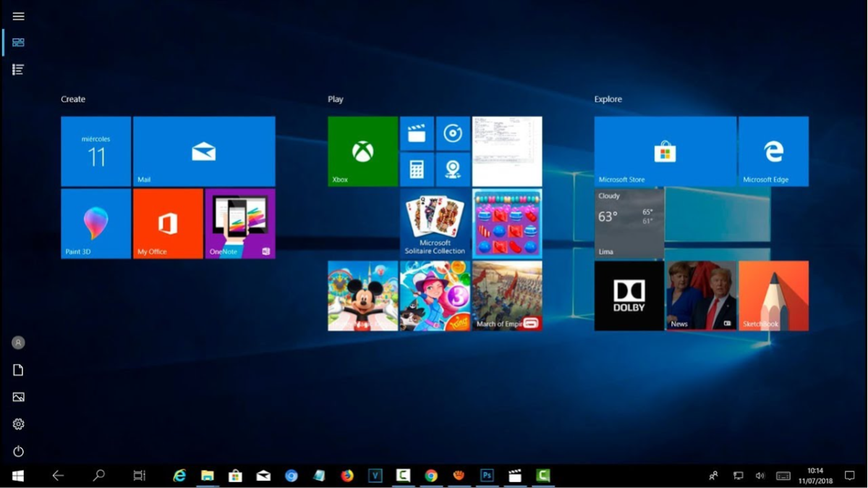Launch Groove Music
This screenshot has height=488, width=868.
coord(453,133)
